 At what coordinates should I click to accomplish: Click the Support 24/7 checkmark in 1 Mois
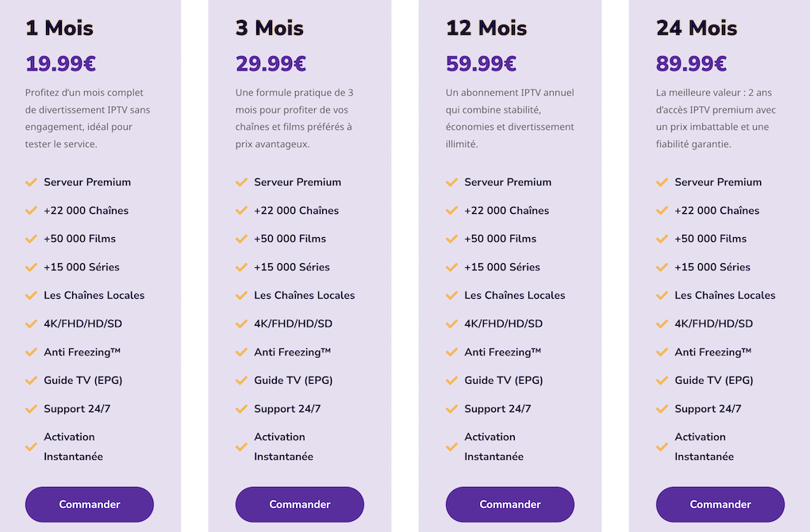pyautogui.click(x=32, y=409)
